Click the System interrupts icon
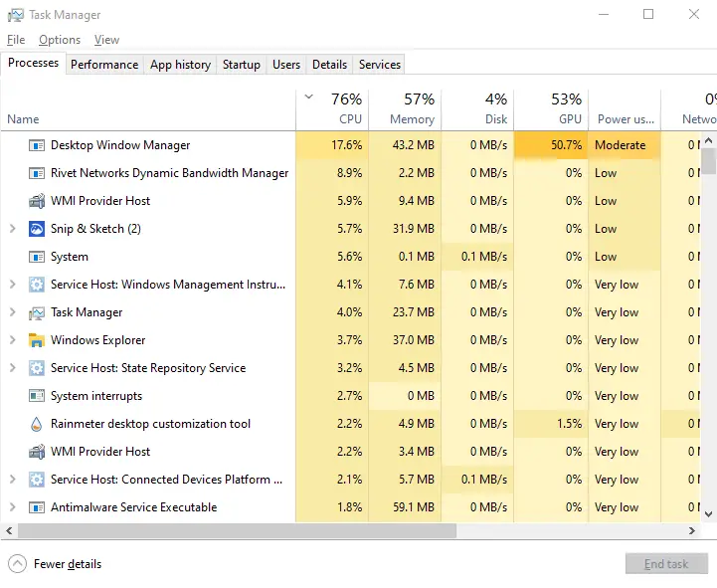 (37, 396)
